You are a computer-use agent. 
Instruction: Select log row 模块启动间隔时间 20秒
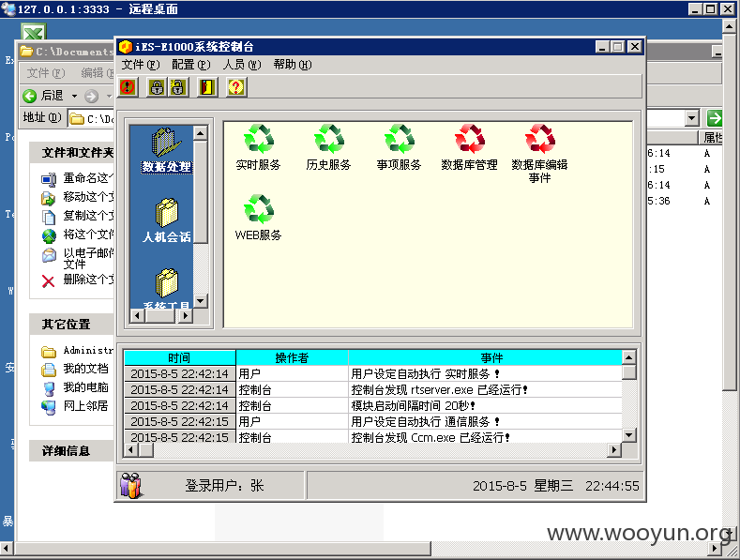(x=373, y=405)
